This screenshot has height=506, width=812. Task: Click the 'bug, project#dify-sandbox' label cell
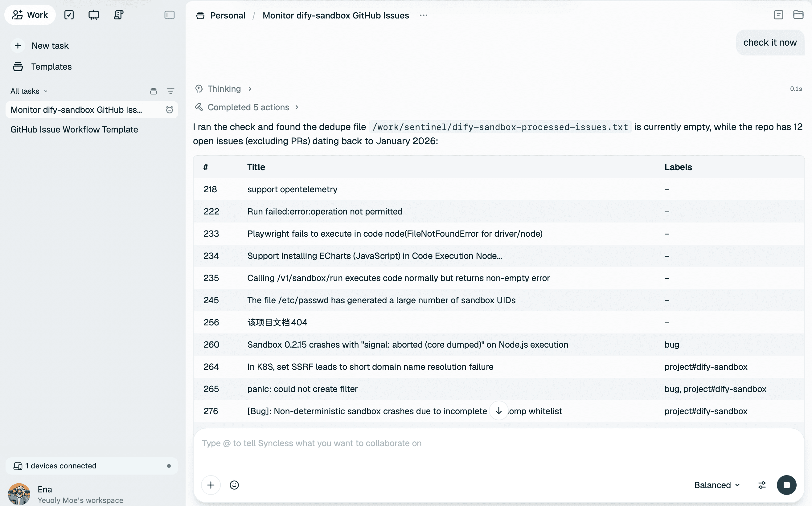pyautogui.click(x=715, y=389)
